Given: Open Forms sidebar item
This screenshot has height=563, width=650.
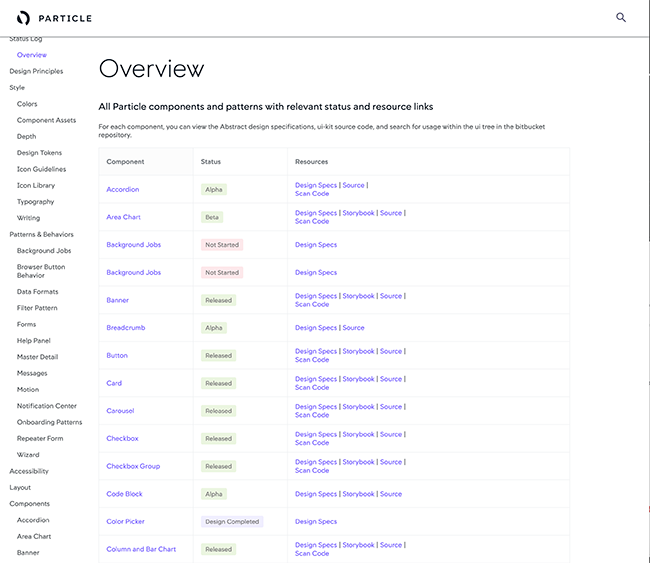Looking at the screenshot, I should pos(27,324).
